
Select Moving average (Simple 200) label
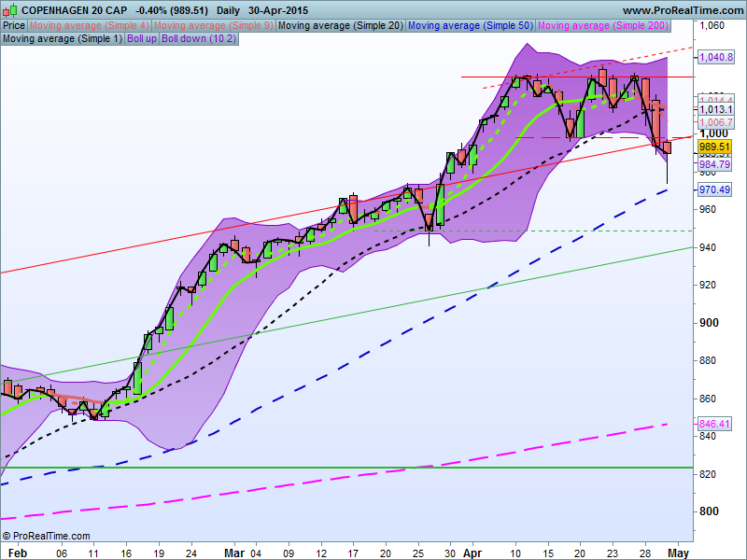[x=603, y=26]
